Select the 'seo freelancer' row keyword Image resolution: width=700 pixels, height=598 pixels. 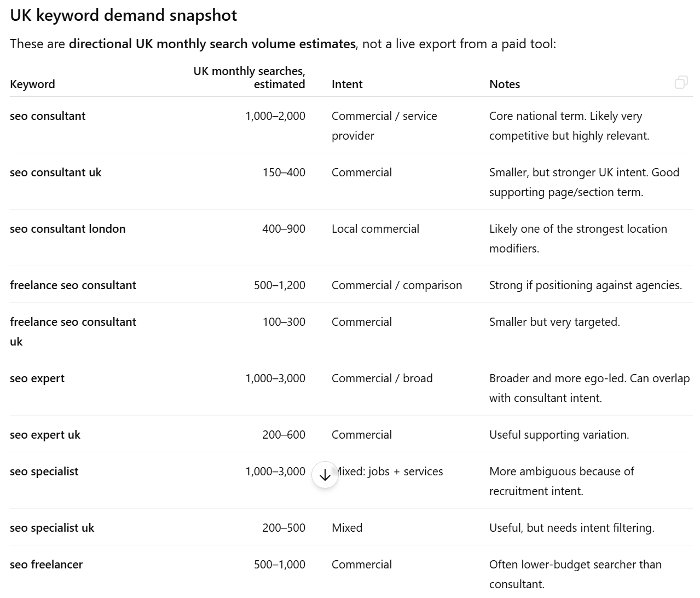tap(46, 565)
